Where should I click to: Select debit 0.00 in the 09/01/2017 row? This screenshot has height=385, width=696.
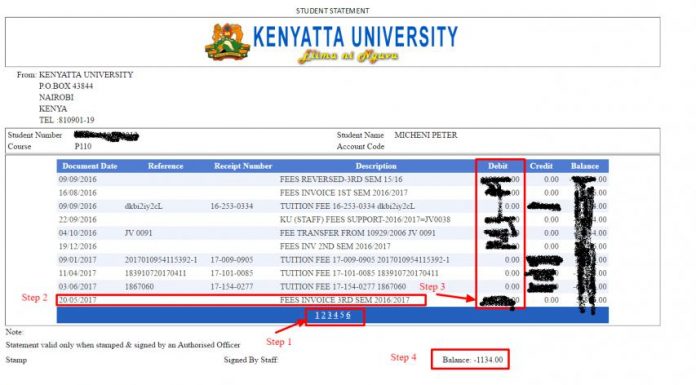point(512,260)
